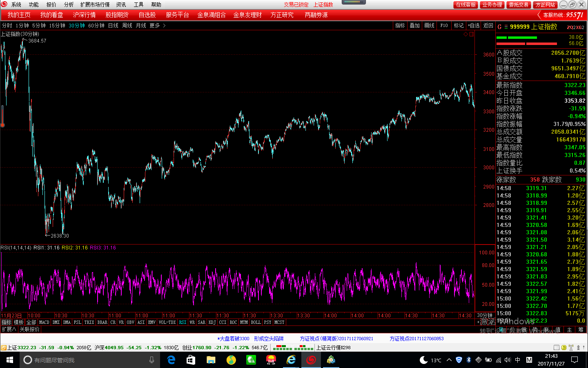The image size is (588, 368).
Task: Switch to the 60分钟 period
Action: 96,25
